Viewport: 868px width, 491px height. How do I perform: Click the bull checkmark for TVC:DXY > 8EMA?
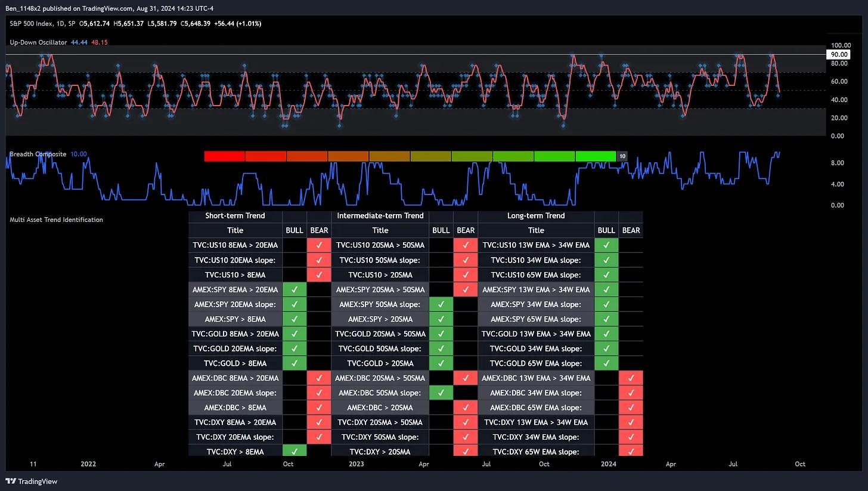coord(294,452)
